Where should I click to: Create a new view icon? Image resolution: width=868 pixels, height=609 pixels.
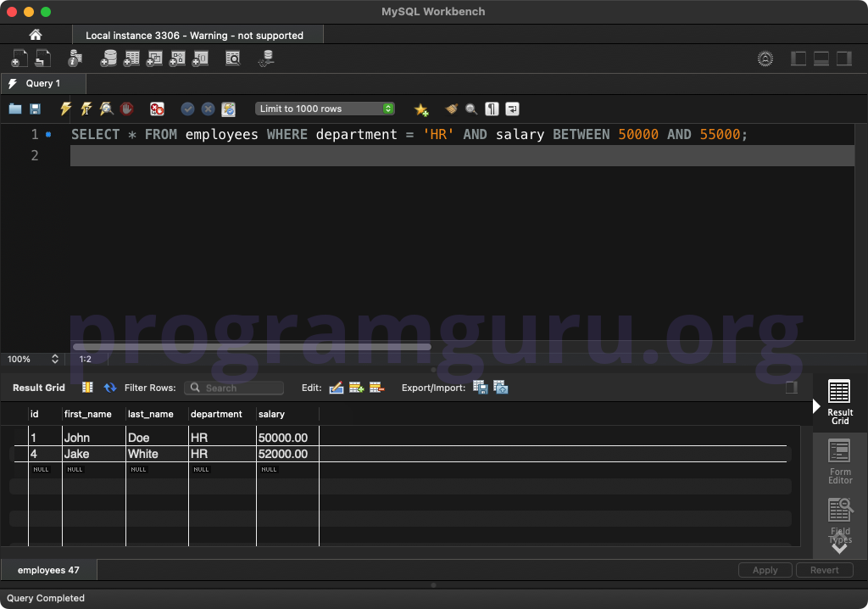point(154,59)
